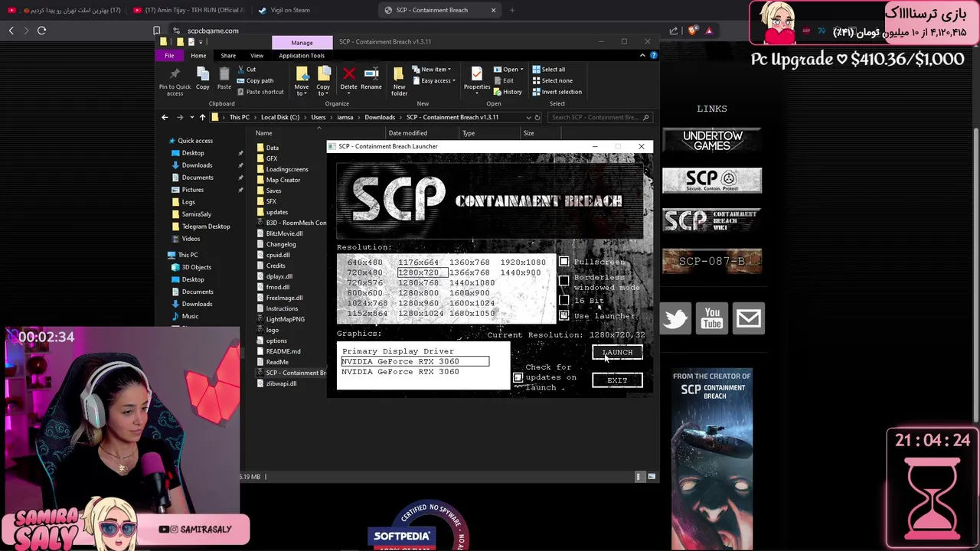Click the Search SCP - Containment Breach field
The width and height of the screenshot is (980, 551).
(599, 117)
